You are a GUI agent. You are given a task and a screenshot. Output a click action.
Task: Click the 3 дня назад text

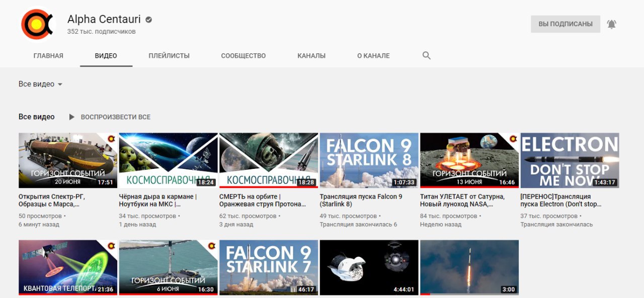[236, 225]
